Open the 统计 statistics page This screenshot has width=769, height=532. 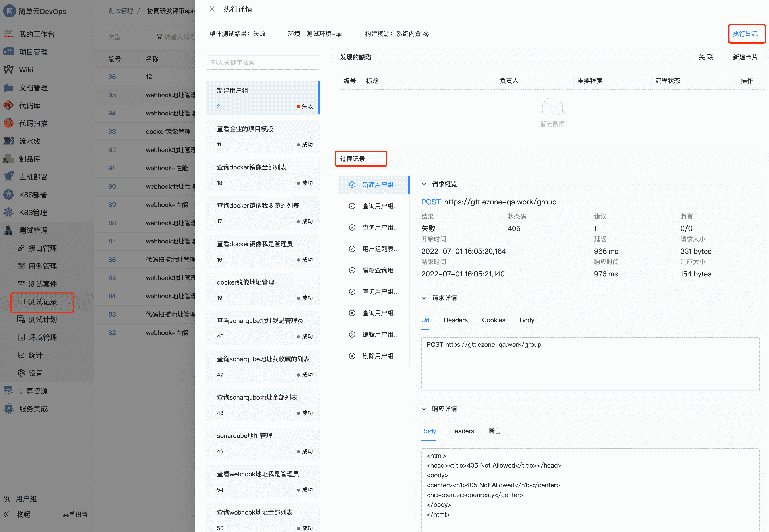[35, 355]
